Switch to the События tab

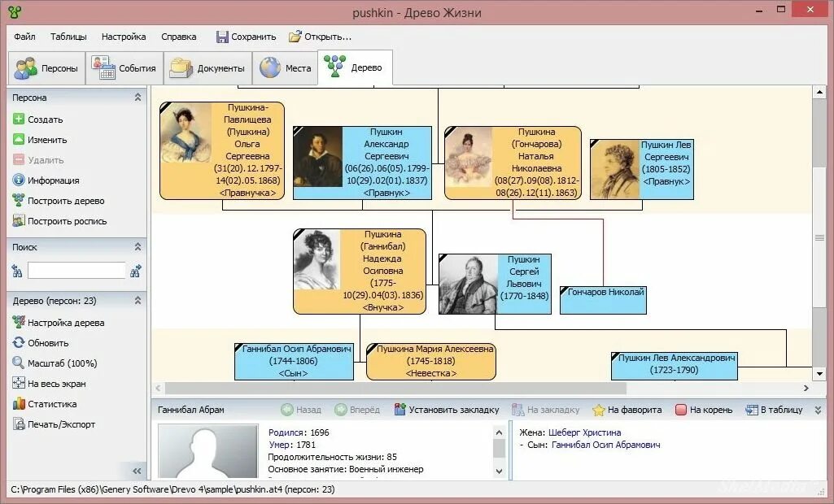[x=124, y=68]
